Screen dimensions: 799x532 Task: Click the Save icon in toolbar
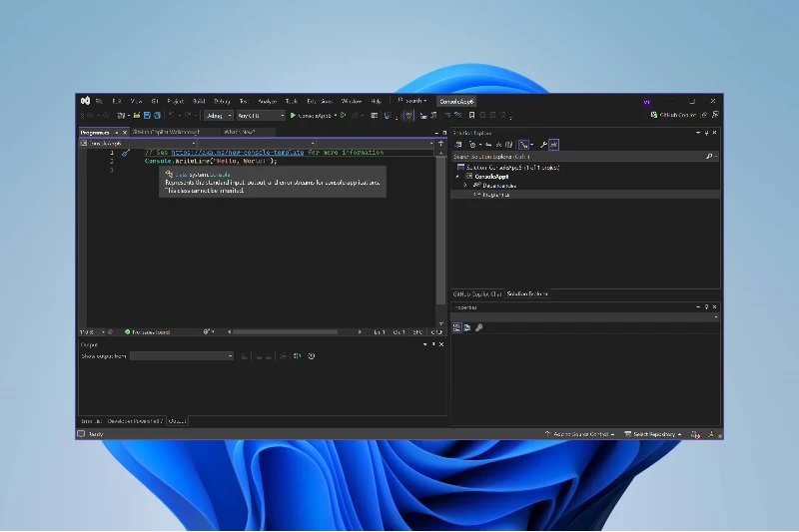147,116
